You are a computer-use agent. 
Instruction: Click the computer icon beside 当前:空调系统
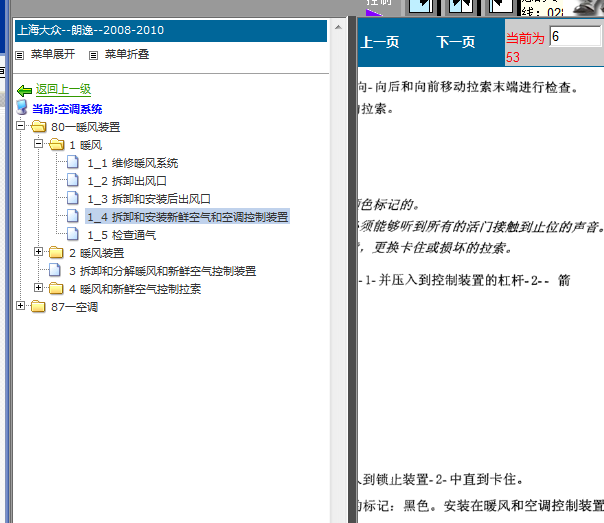click(x=22, y=107)
